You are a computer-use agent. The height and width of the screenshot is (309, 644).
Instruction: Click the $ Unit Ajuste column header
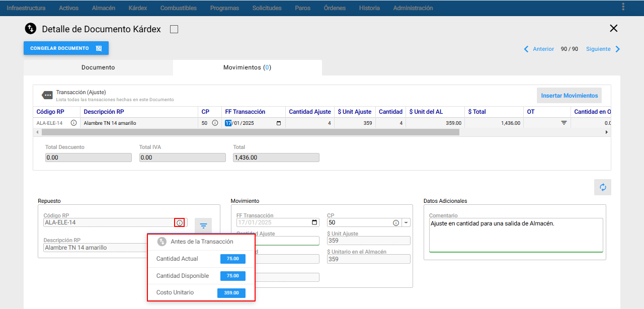pyautogui.click(x=355, y=112)
